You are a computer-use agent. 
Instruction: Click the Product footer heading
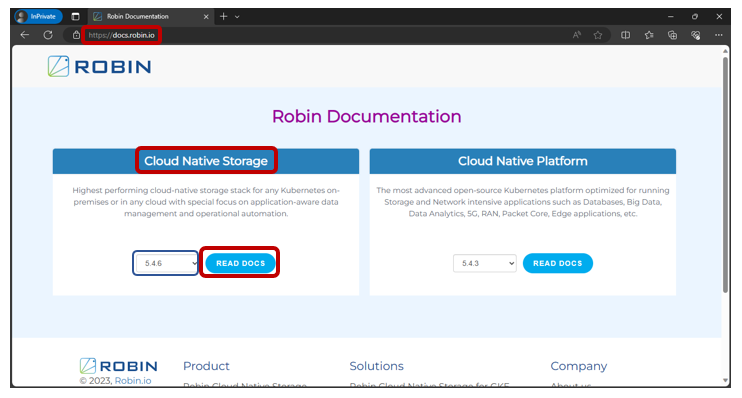click(206, 366)
